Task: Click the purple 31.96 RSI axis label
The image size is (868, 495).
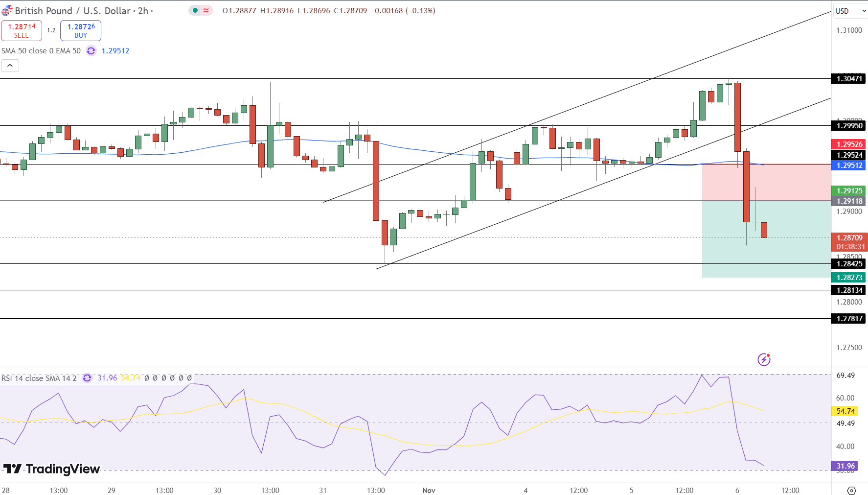Action: coord(845,466)
